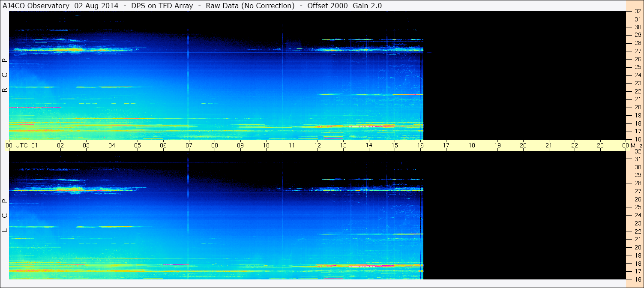Click the 20 MHz label on LCP scale
The height and width of the screenshot is (288, 644).
coord(638,247)
